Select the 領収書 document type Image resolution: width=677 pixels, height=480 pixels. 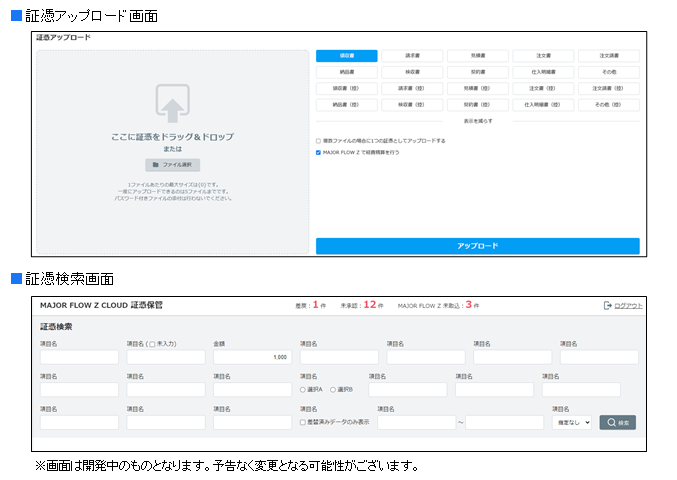tap(347, 56)
